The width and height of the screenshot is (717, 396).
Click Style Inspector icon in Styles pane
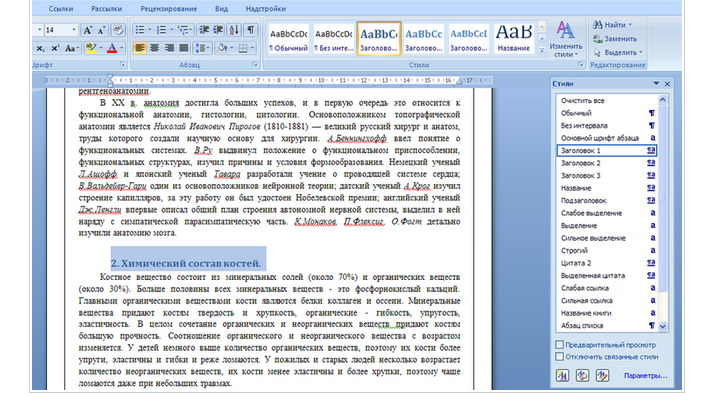582,375
